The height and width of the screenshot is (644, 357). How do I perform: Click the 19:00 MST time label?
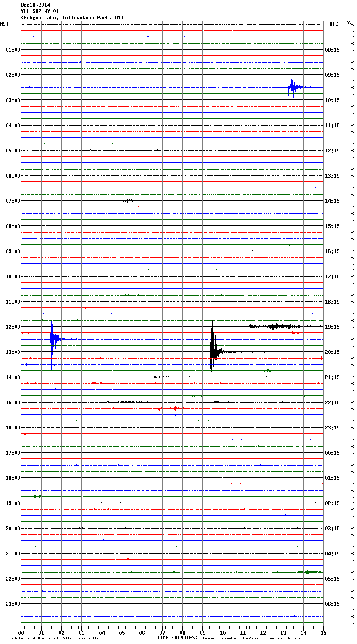pyautogui.click(x=13, y=503)
